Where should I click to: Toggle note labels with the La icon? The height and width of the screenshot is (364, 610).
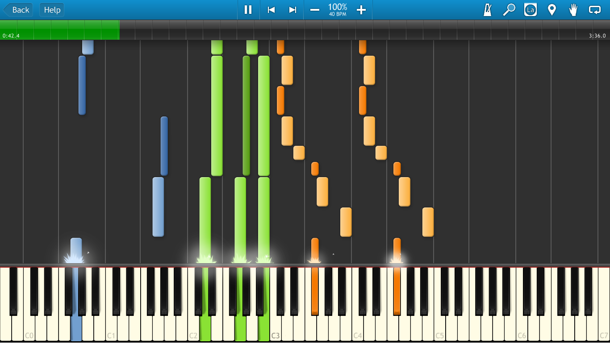(531, 10)
